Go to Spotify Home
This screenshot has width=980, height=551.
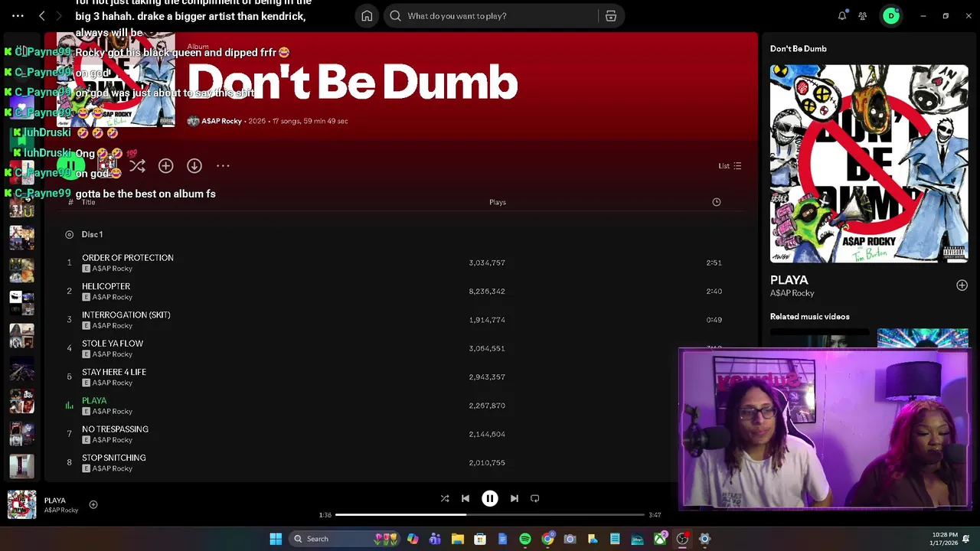367,16
